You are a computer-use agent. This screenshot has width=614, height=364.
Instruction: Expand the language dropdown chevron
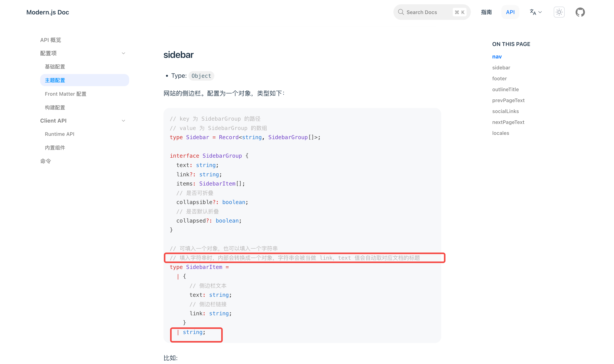pos(540,12)
